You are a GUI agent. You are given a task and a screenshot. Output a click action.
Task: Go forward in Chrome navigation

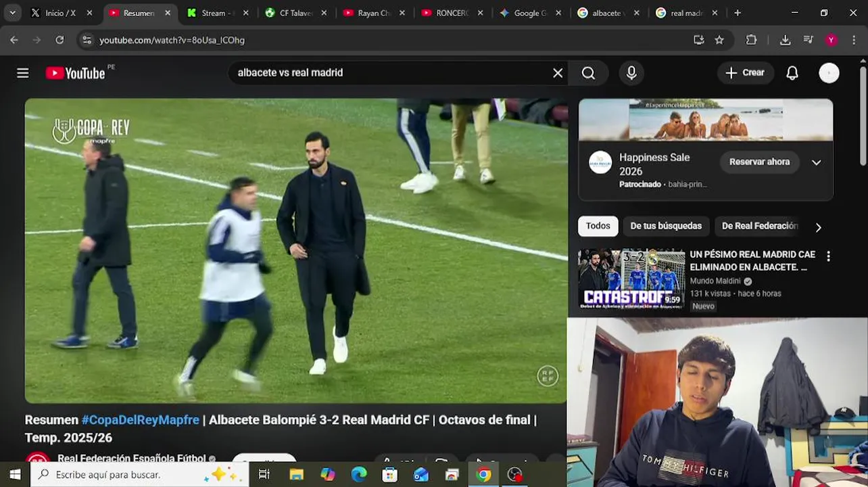(37, 40)
